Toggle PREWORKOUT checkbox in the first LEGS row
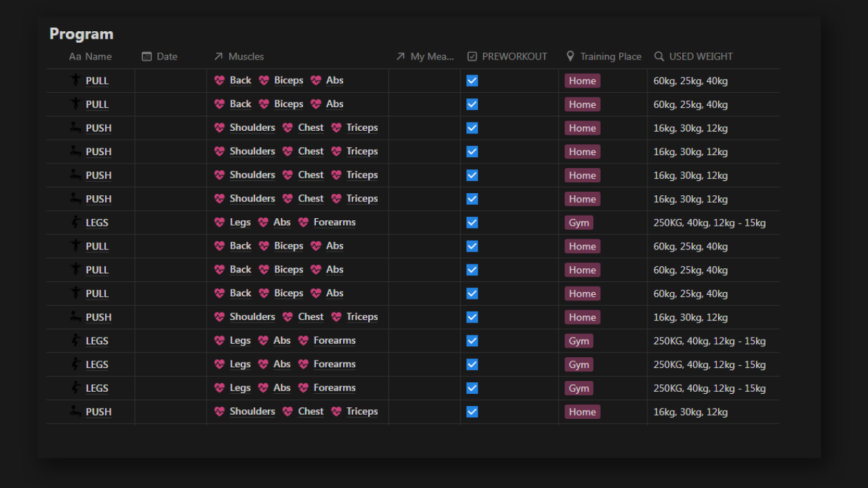This screenshot has width=868, height=488. [472, 222]
